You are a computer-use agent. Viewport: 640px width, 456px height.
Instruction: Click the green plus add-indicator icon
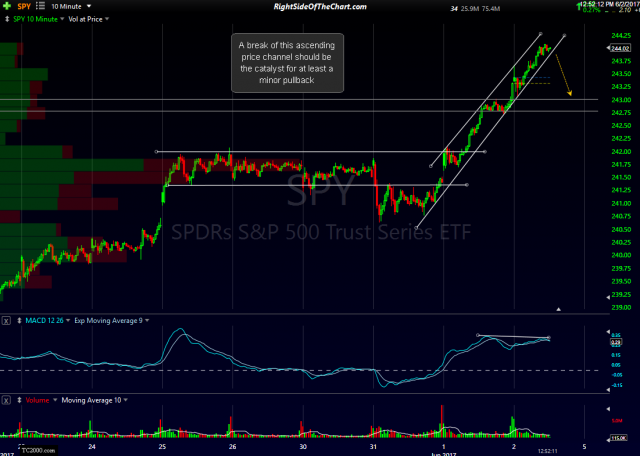point(7,6)
